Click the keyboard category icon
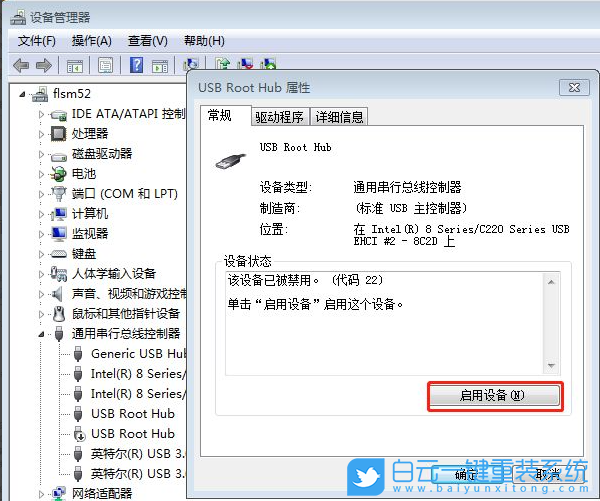This screenshot has width=600, height=501. click(59, 254)
